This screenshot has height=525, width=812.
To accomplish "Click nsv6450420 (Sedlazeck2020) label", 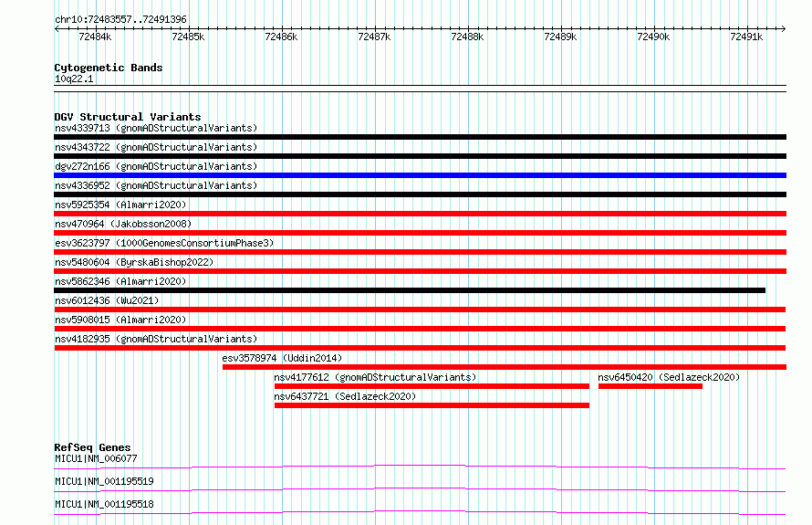I will coord(669,377).
